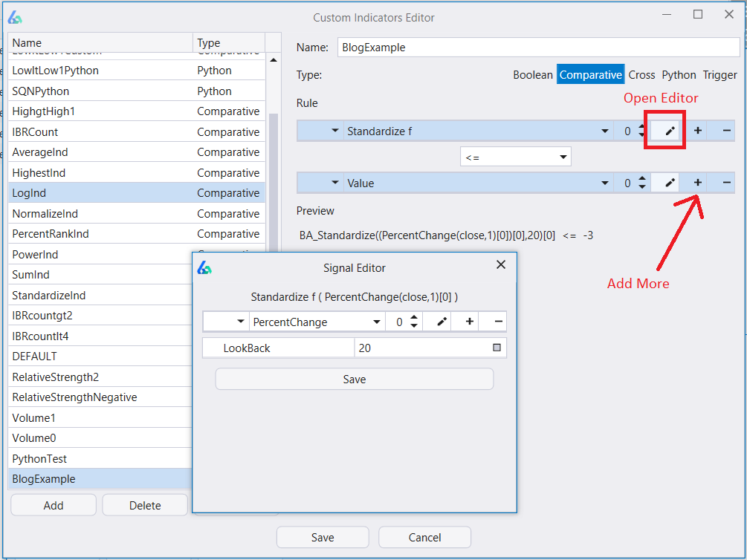Open the <= comparison operator dropdown
747x560 pixels.
point(563,157)
